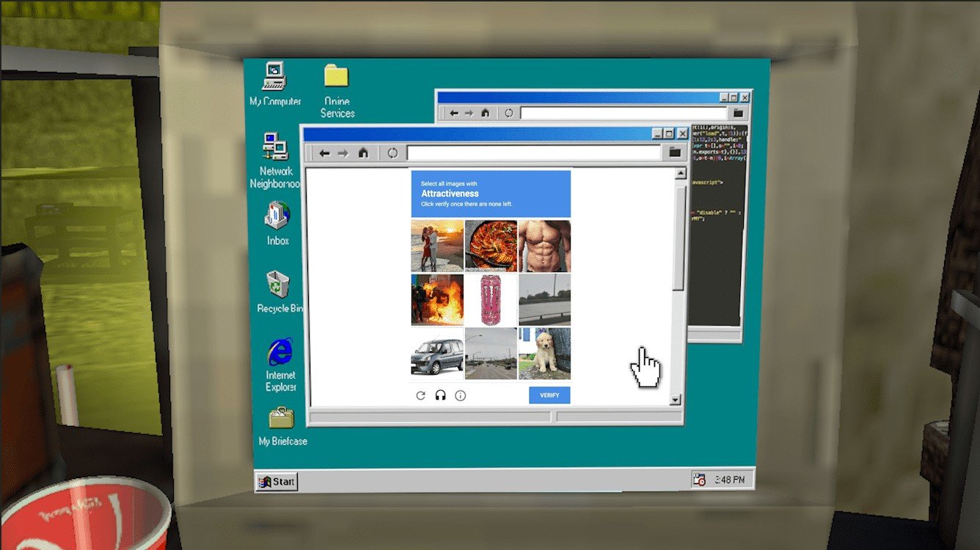Select the puppy image tile

(544, 353)
